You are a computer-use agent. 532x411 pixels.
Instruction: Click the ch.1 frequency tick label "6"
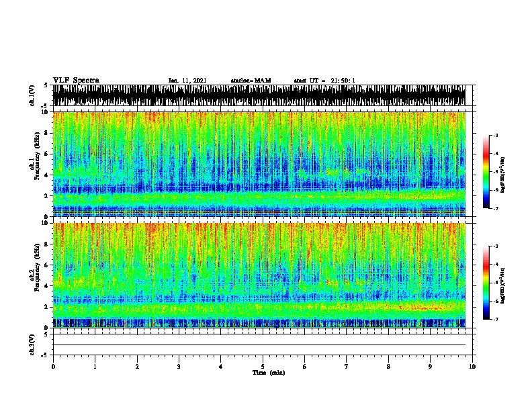(x=46, y=154)
